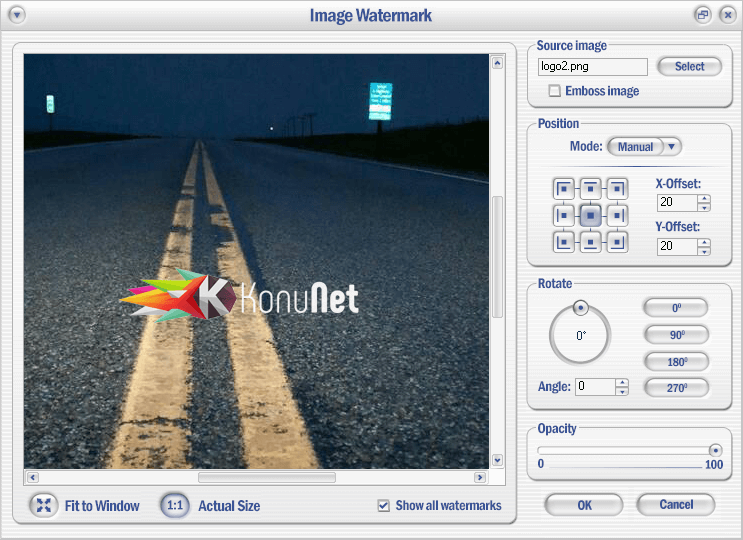Select bottom-right alignment position icon
Image resolution: width=743 pixels, height=540 pixels.
tap(618, 241)
